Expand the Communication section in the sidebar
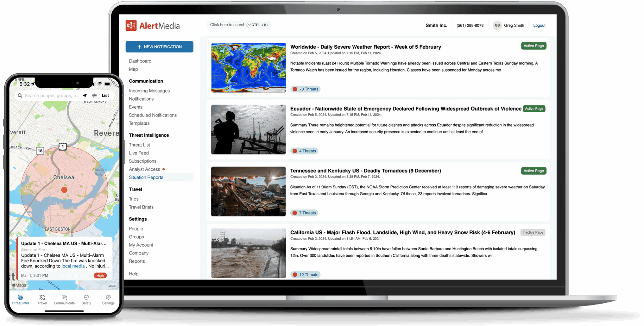Viewport: 644px width, 326px height. tap(146, 81)
